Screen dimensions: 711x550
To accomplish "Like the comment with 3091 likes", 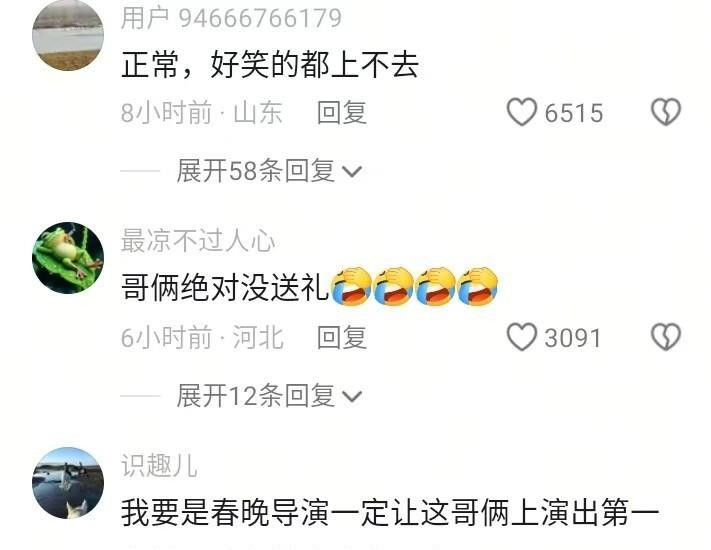I will pos(521,337).
